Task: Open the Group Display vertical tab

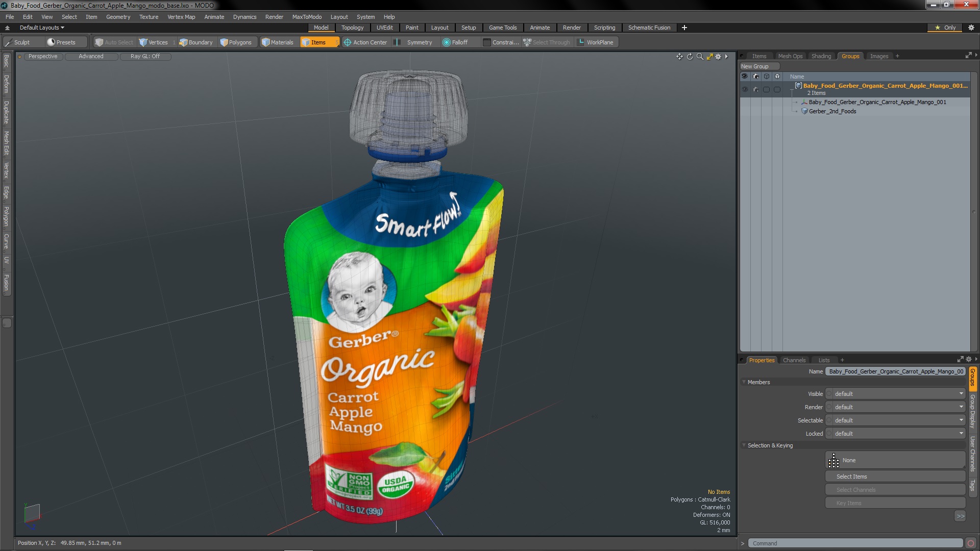Action: [x=973, y=411]
